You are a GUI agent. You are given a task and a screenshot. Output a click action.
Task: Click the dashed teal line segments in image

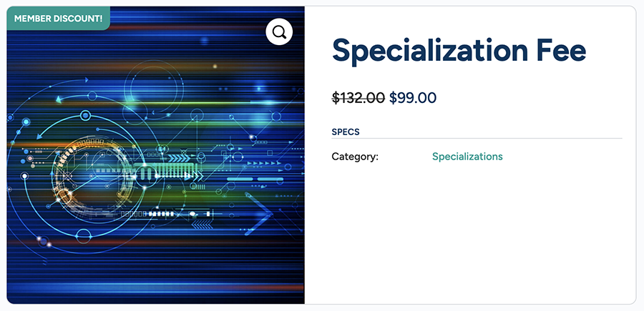(261, 179)
